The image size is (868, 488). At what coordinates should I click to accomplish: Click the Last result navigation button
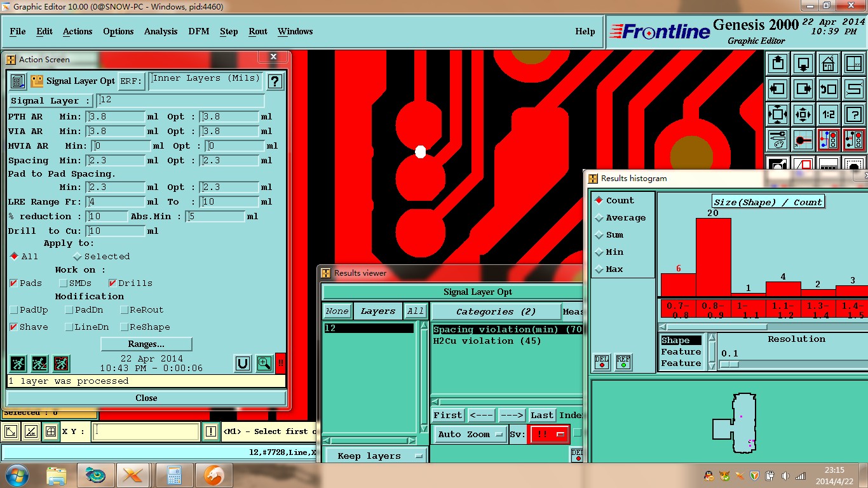point(541,415)
